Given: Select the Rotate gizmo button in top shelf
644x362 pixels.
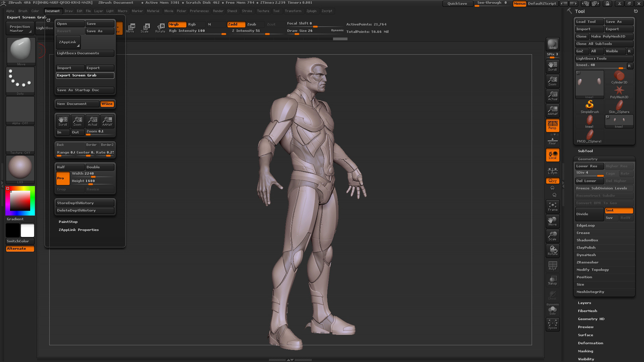Looking at the screenshot, I should [160, 28].
